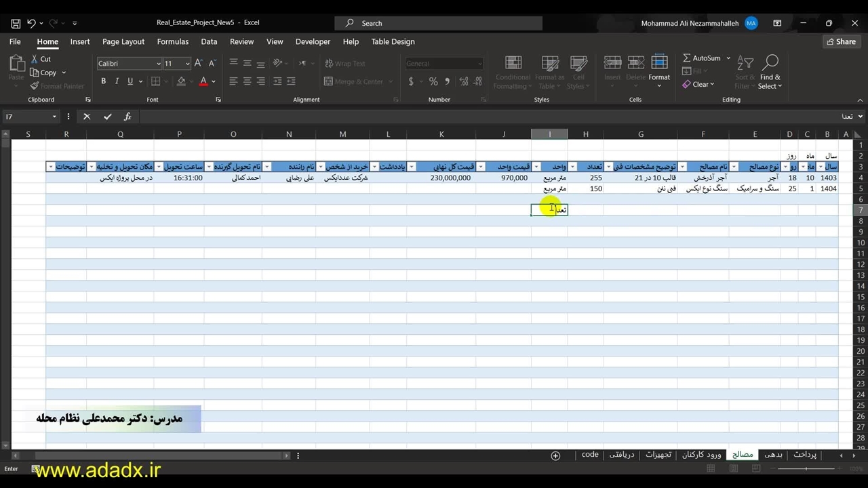
Task: Open the Formulas ribbon tab
Action: click(173, 41)
